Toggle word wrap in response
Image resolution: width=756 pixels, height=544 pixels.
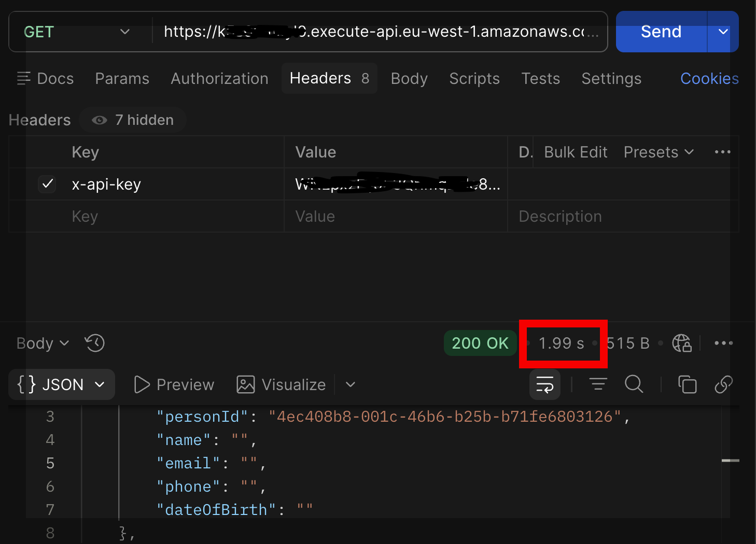[545, 384]
